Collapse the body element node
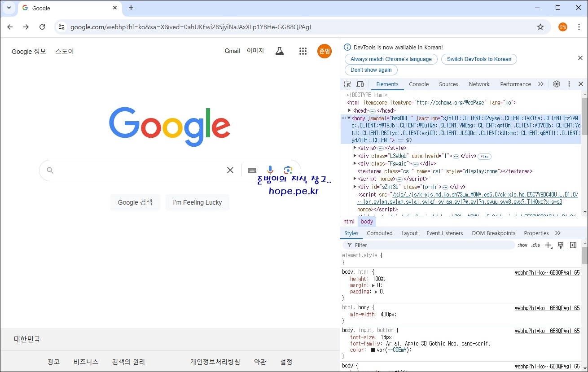Screen dimensions: 588x372 point(349,118)
